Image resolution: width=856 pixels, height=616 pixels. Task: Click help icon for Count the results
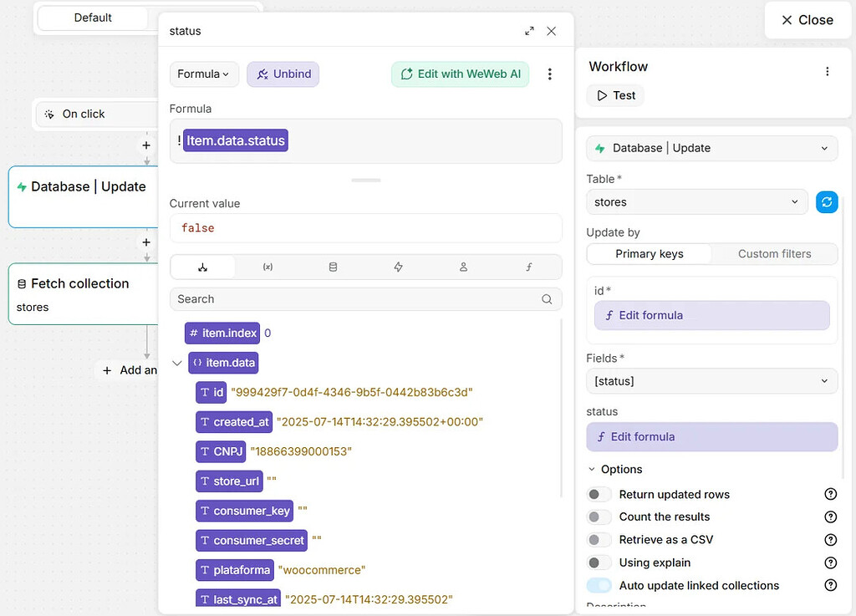[831, 517]
